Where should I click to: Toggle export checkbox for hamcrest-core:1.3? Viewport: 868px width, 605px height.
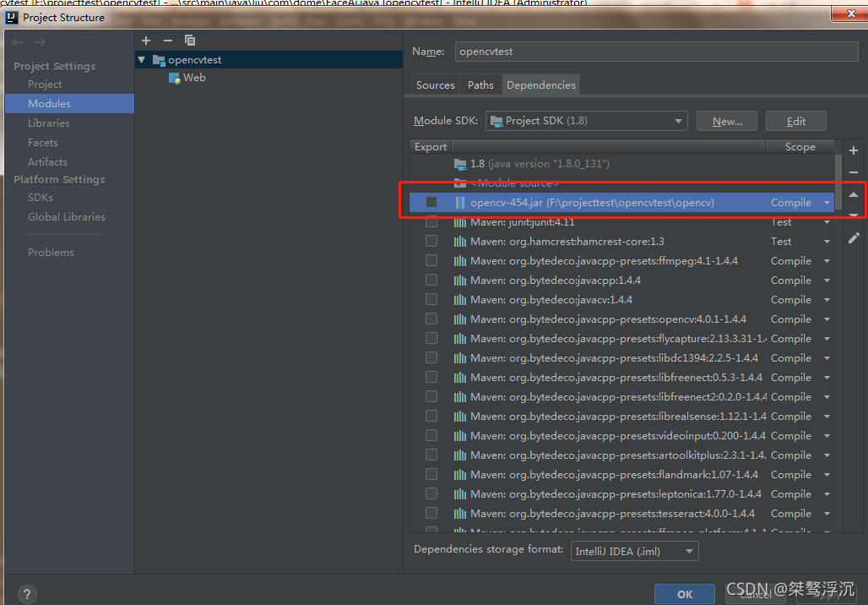[431, 241]
